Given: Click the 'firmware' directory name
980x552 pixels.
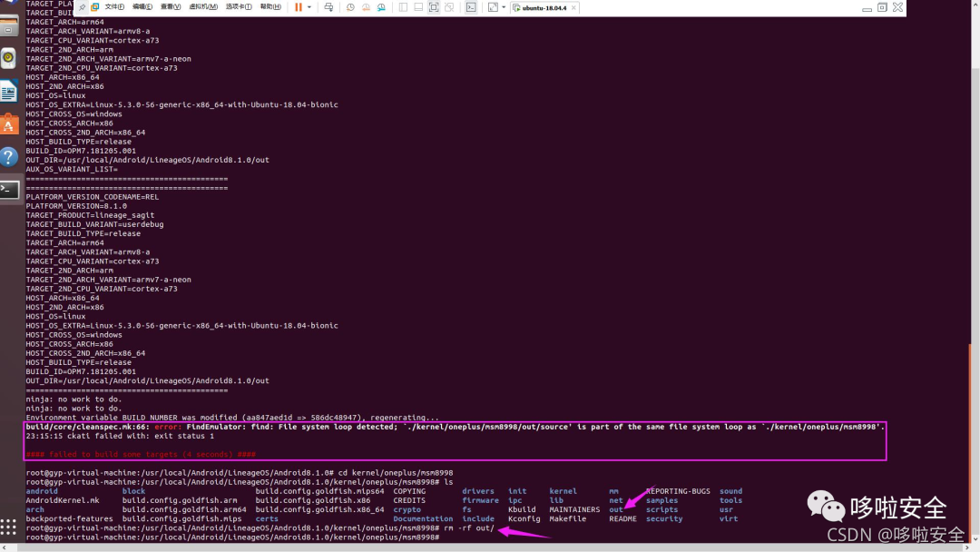Looking at the screenshot, I should (x=481, y=501).
